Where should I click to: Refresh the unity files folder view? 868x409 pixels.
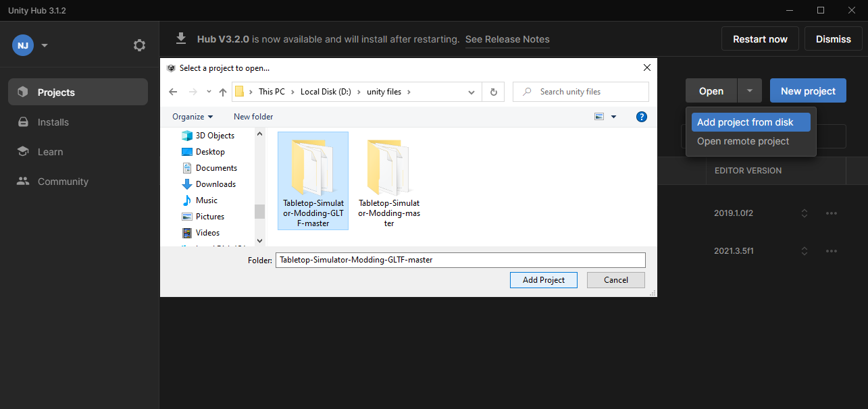tap(493, 91)
